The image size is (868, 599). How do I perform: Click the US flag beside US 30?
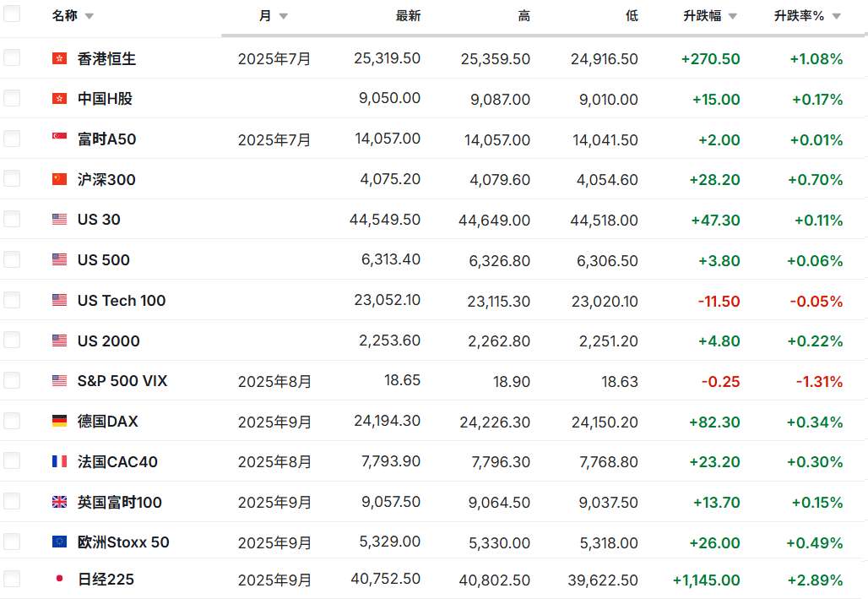click(x=59, y=220)
